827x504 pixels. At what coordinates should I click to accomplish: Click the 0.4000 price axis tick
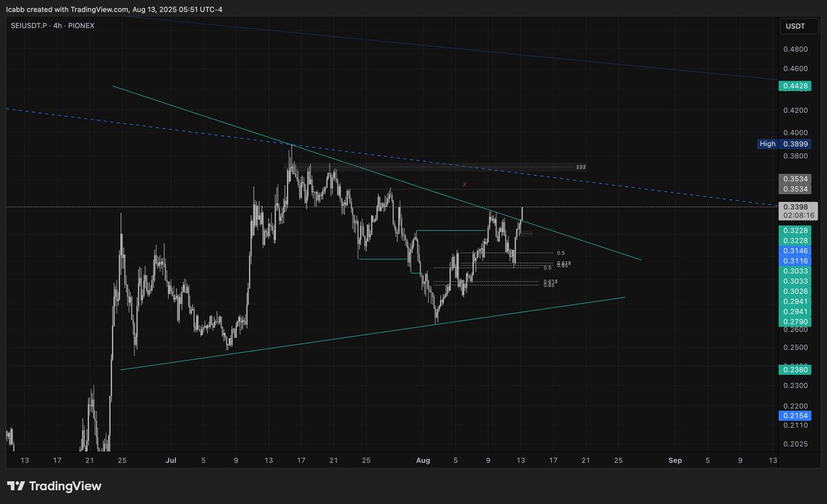[795, 133]
